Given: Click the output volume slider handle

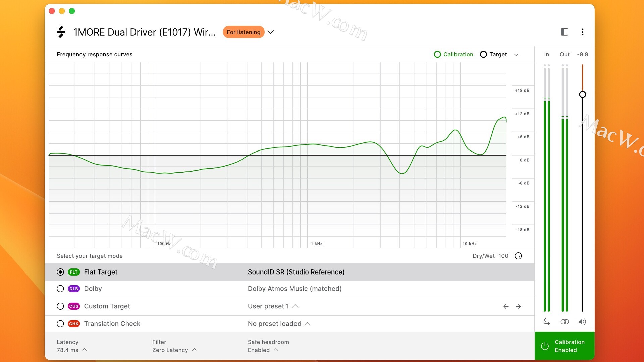Looking at the screenshot, I should point(583,94).
